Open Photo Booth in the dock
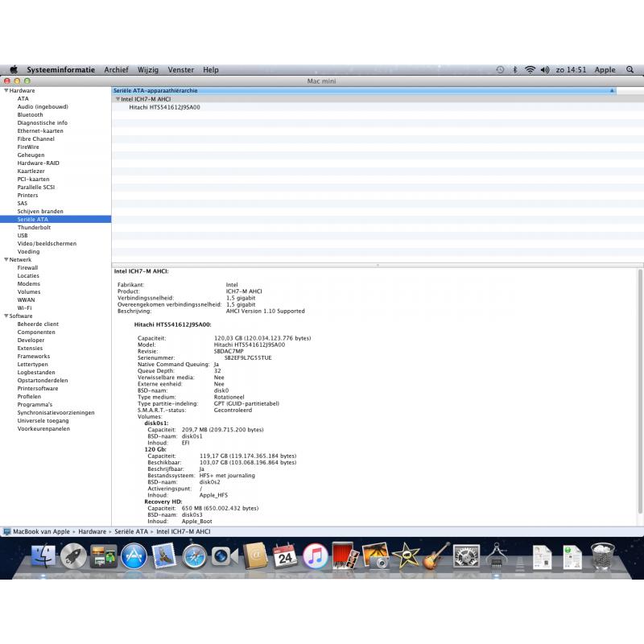 tap(345, 556)
